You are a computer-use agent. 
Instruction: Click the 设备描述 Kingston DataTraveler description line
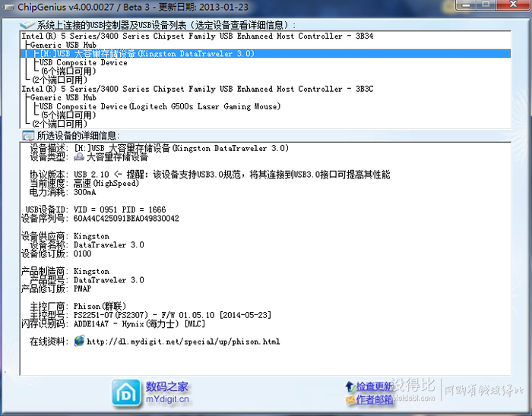(x=181, y=148)
